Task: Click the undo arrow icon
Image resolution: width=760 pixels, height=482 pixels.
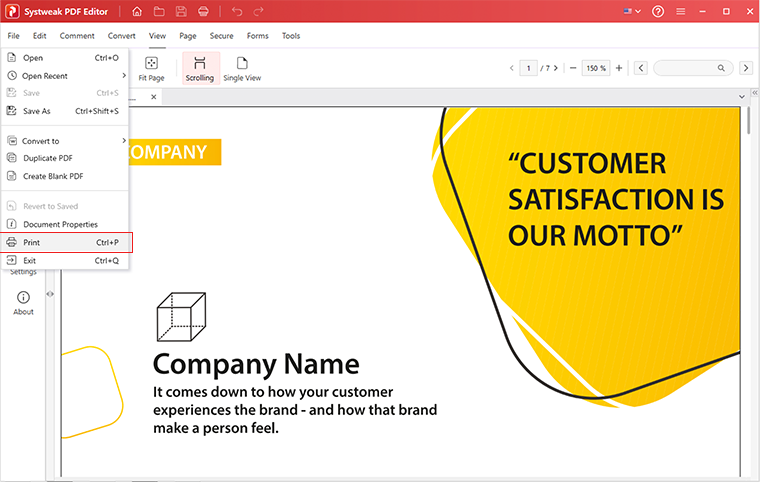Action: pyautogui.click(x=237, y=11)
